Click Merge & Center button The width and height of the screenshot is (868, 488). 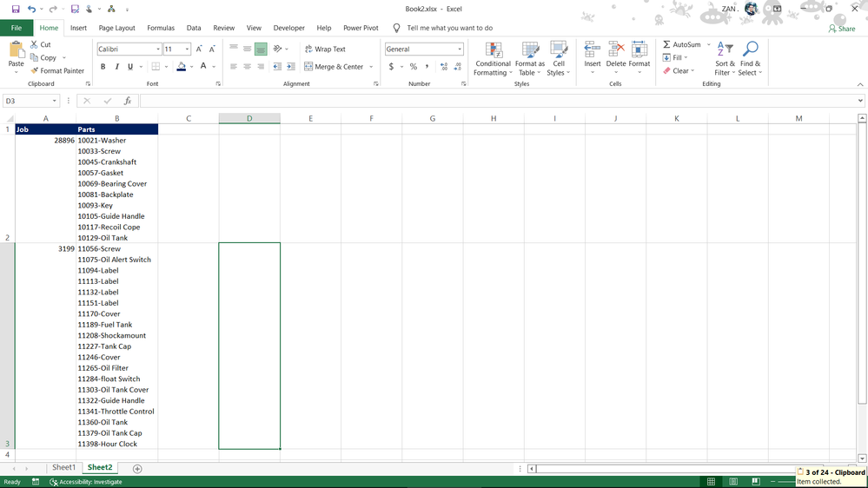coord(334,66)
